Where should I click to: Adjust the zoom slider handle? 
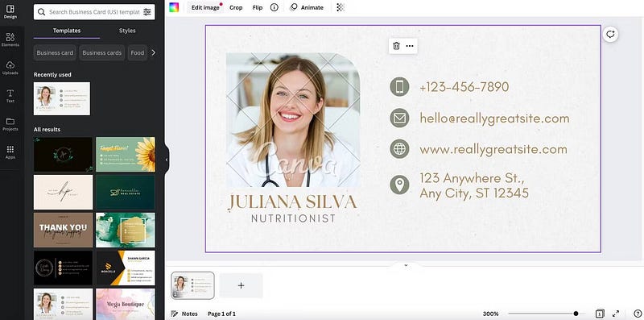pos(576,314)
